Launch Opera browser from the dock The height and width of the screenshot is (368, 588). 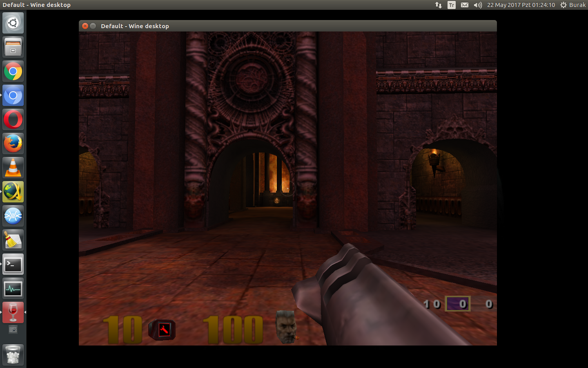[x=13, y=119]
